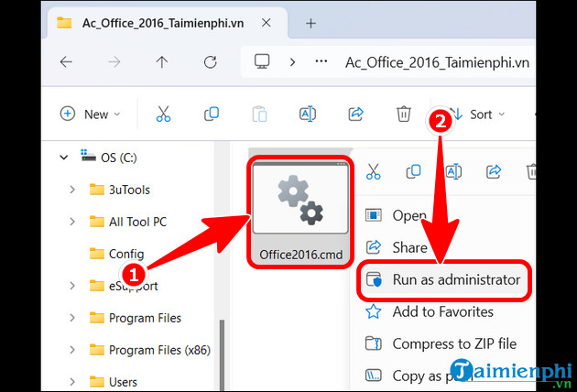Choose Run as administrator
Viewport: 577px width, 392px height.
tap(444, 279)
